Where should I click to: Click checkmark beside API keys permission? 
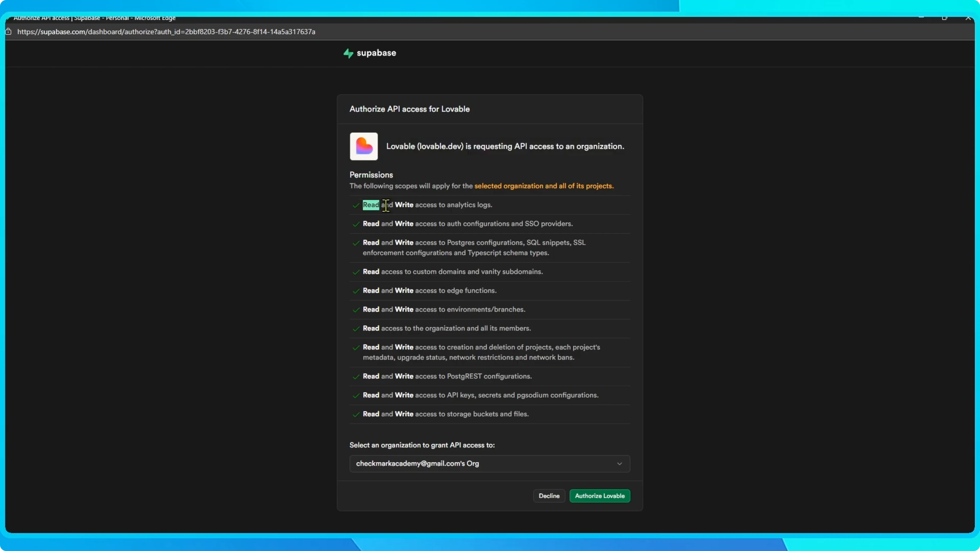(356, 396)
